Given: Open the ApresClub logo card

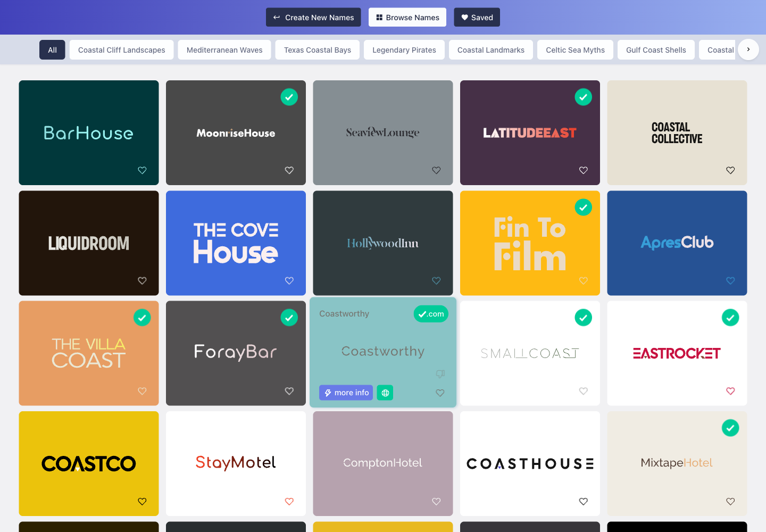Looking at the screenshot, I should pos(677,243).
